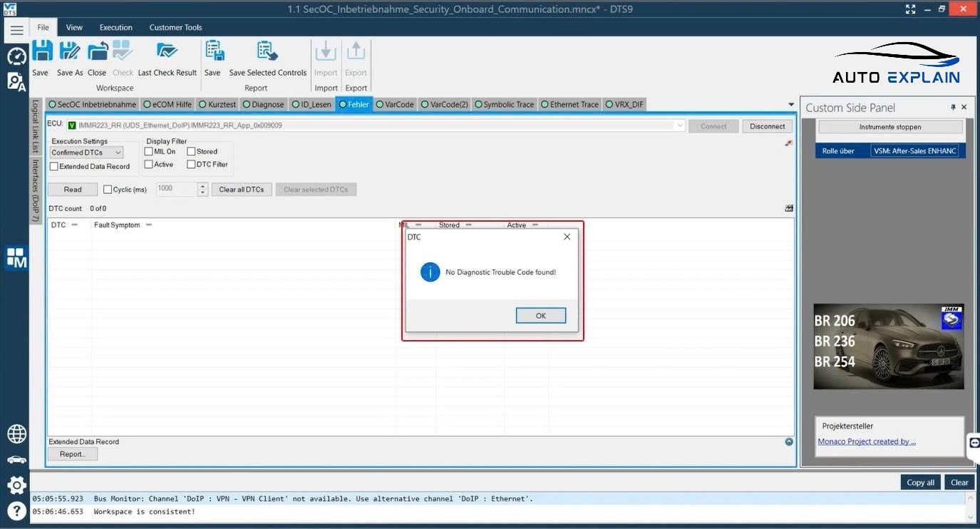
Task: Open the Confirmed DTCs execution settings dropdown
Action: pos(118,153)
